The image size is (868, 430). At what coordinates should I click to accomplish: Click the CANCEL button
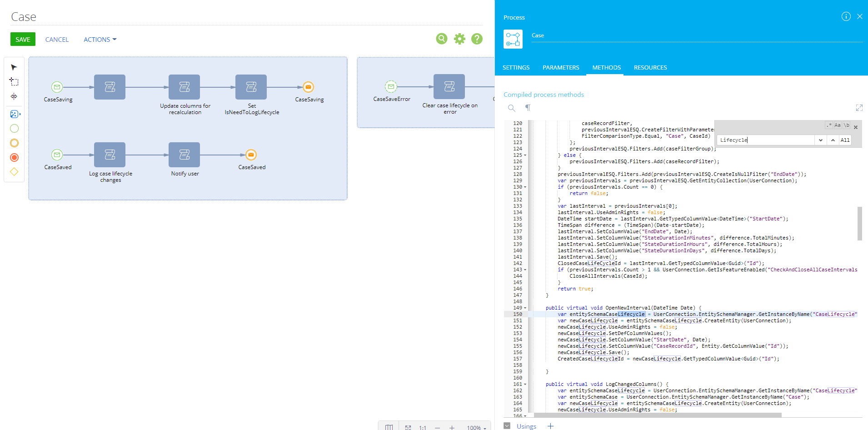pos(57,40)
